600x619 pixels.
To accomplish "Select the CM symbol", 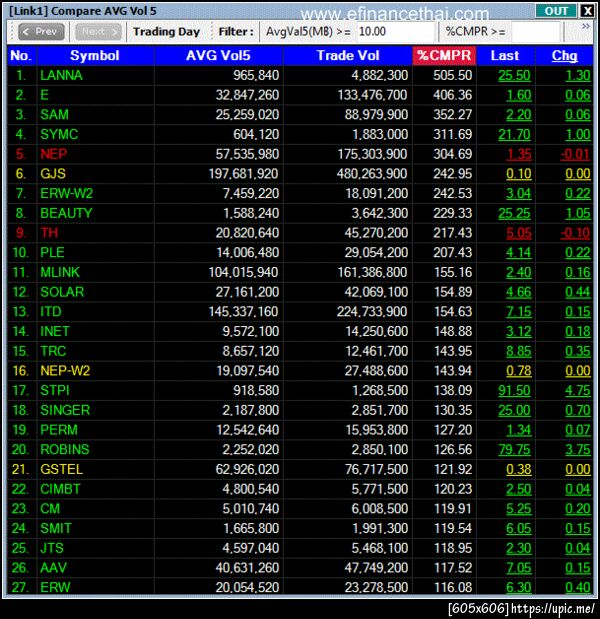I will pos(50,508).
